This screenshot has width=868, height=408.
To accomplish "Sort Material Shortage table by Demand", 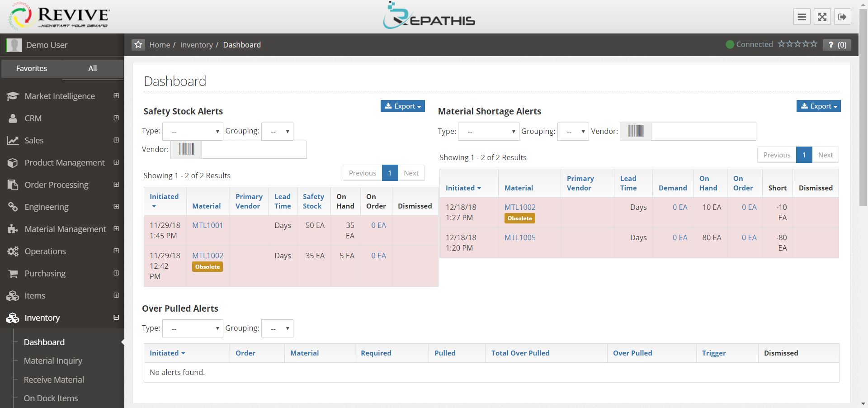I will point(672,188).
